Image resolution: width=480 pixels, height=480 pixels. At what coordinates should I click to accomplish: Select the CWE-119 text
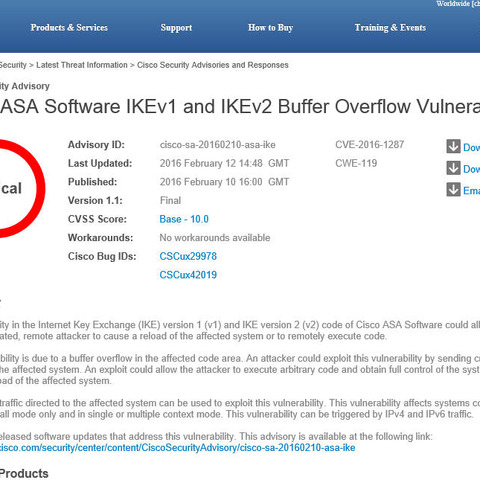[356, 163]
